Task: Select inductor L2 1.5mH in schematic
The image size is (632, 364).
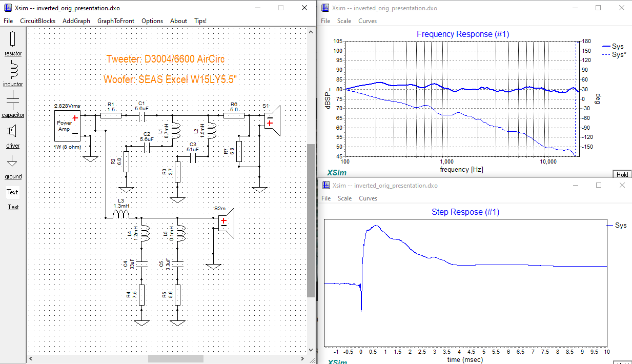Action: click(211, 131)
